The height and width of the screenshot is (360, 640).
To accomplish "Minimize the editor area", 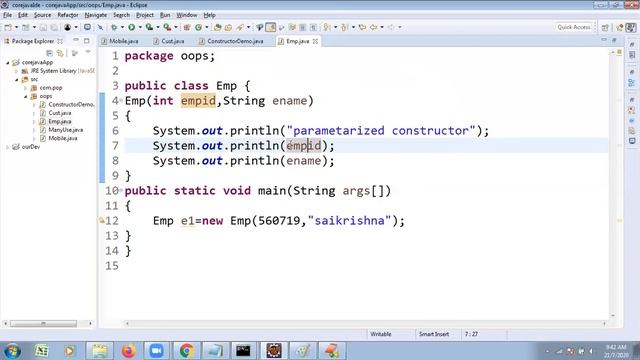I will (x=604, y=40).
